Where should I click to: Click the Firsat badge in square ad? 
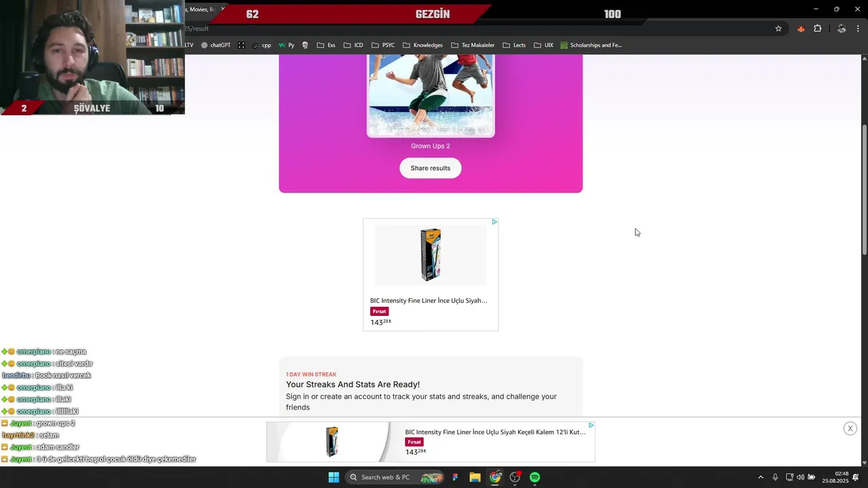(x=379, y=311)
